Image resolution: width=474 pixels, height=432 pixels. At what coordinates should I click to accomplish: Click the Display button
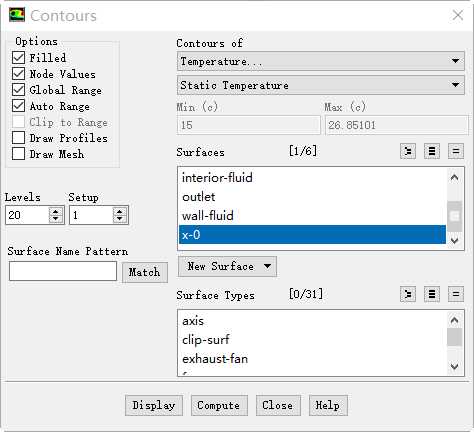click(154, 405)
